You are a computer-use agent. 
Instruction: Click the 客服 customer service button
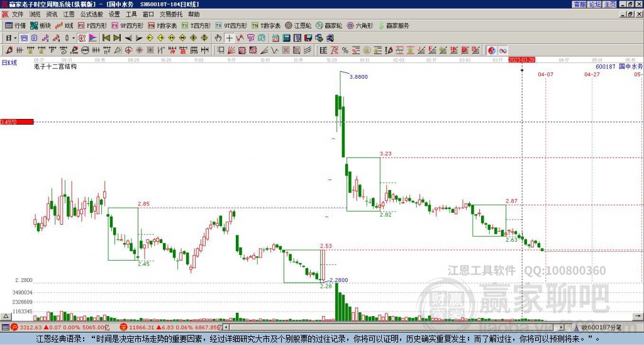coord(579,4)
